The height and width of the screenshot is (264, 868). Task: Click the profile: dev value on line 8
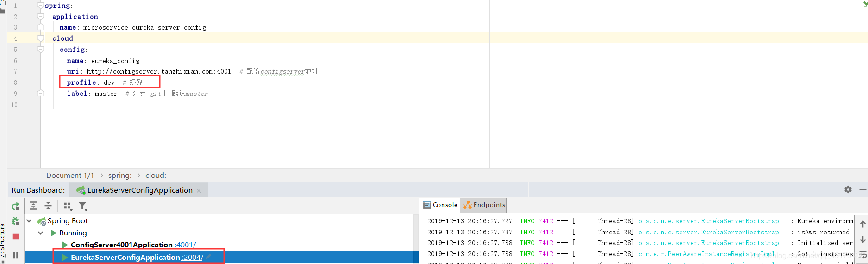click(109, 82)
